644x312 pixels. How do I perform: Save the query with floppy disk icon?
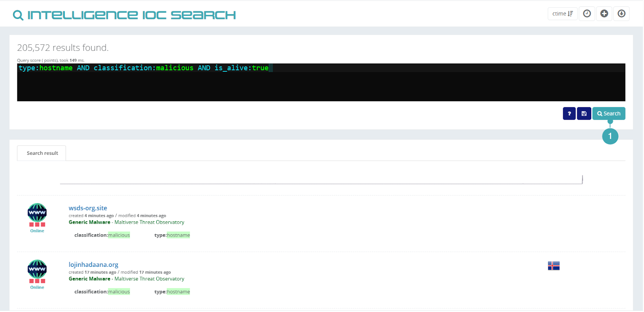coord(584,114)
